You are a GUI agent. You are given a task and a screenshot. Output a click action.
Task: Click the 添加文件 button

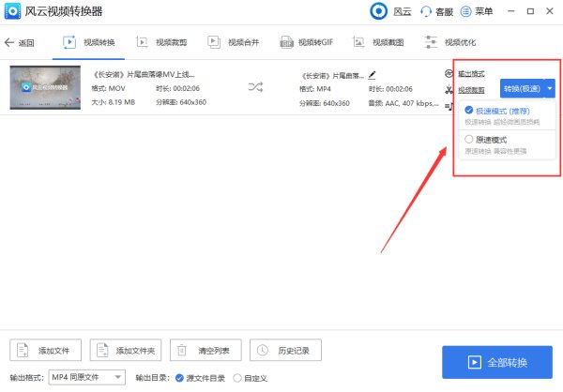point(46,350)
